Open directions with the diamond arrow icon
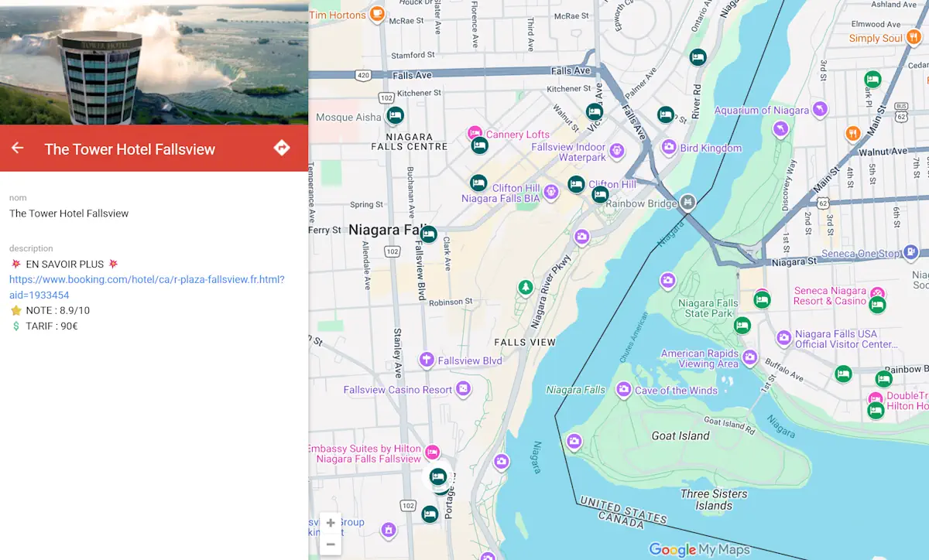The image size is (929, 560). [282, 149]
